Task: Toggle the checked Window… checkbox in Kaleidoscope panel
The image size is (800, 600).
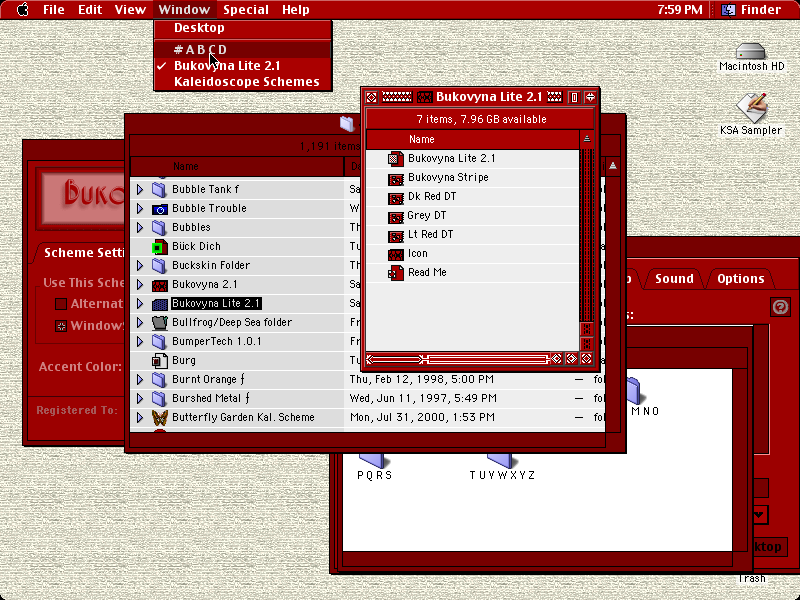Action: click(61, 326)
